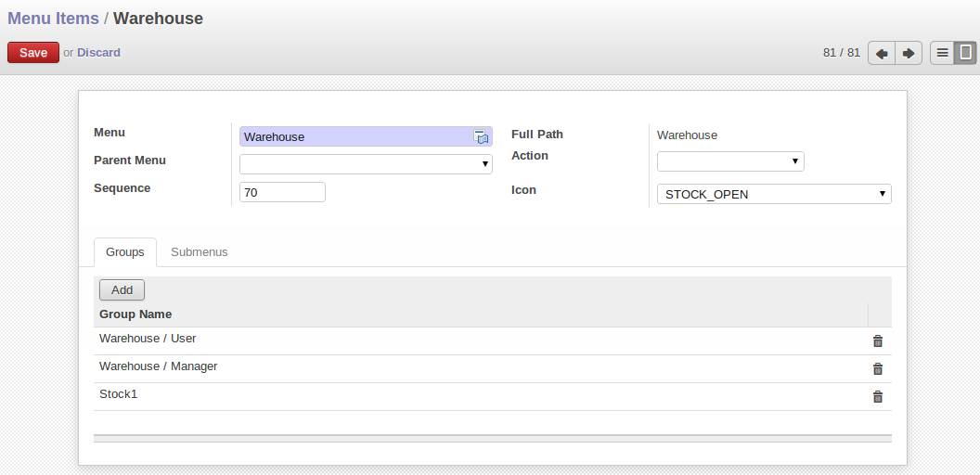The image size is (980, 475).
Task: Go to next record arrow
Action: (x=909, y=53)
